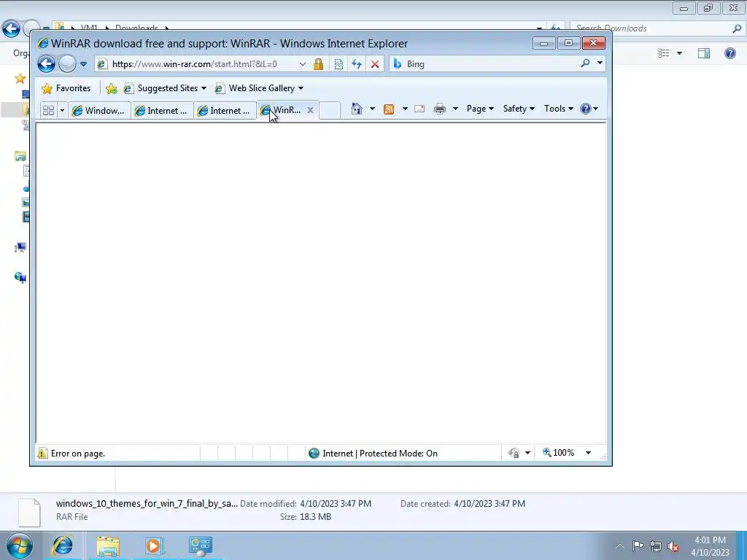The width and height of the screenshot is (747, 560).
Task: Launch Windows Media Player from taskbar
Action: pos(154,545)
